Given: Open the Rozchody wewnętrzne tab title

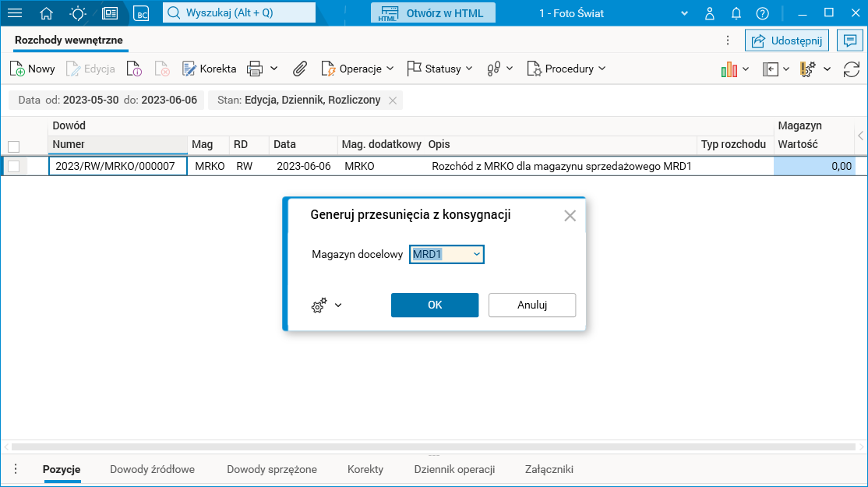Looking at the screenshot, I should [x=69, y=40].
